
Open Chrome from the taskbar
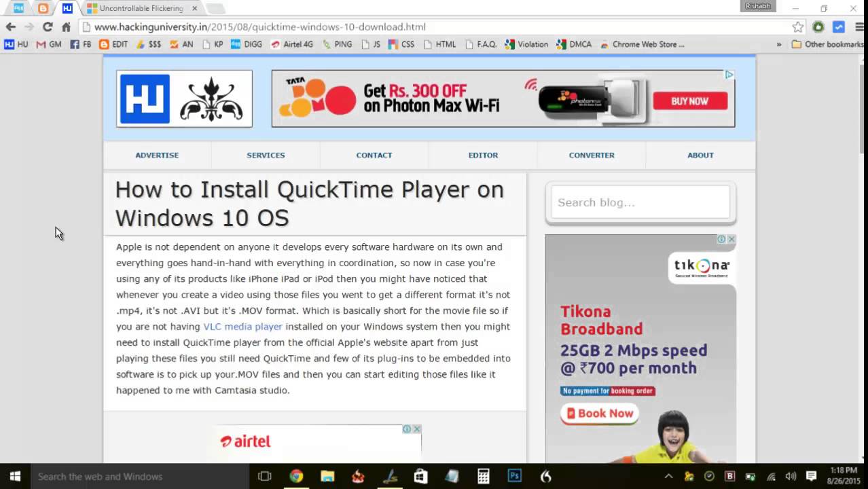(x=296, y=477)
